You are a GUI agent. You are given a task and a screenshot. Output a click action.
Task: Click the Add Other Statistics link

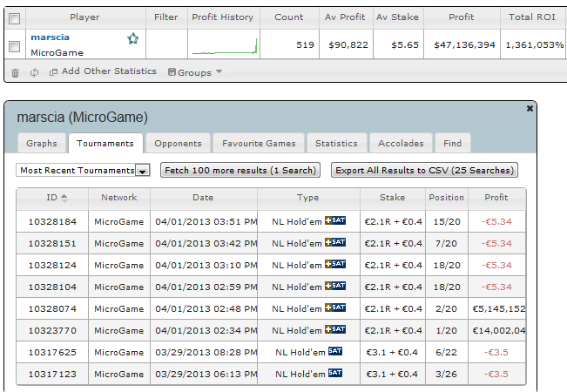pos(109,71)
